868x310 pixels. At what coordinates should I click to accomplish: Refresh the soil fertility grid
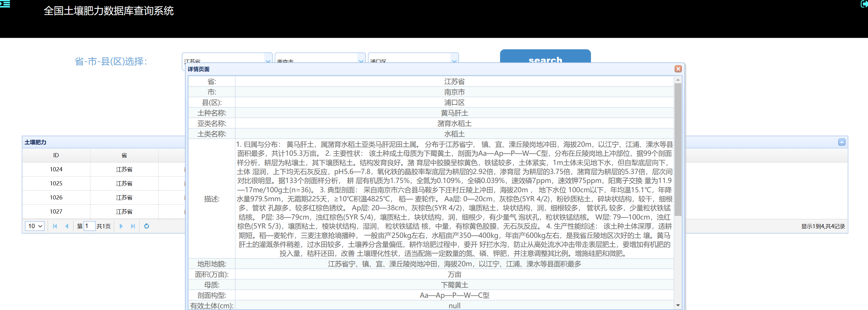[x=147, y=226]
